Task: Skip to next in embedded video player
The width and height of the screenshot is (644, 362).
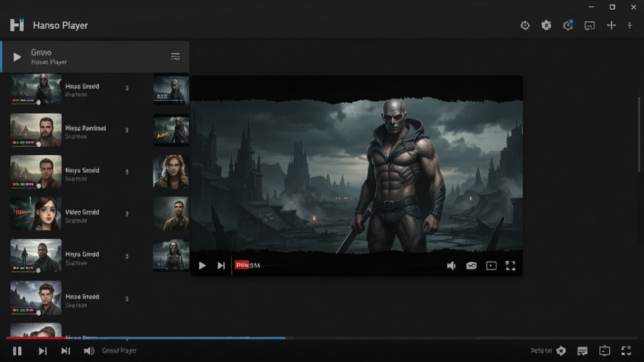Action: point(221,266)
